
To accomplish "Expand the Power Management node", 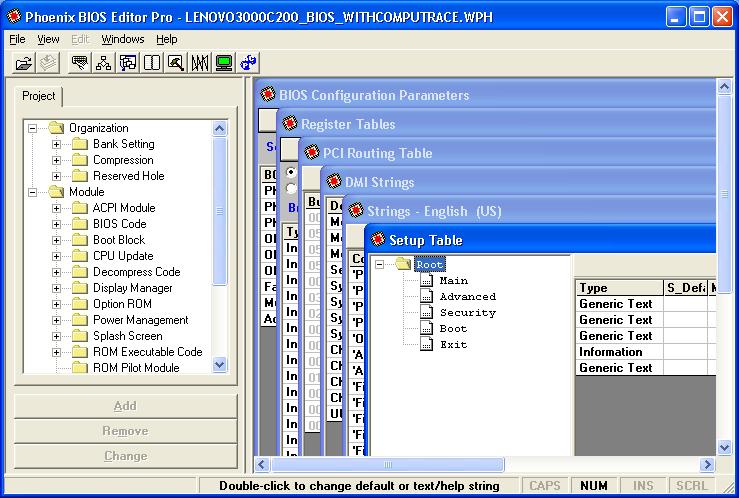I will (x=56, y=320).
